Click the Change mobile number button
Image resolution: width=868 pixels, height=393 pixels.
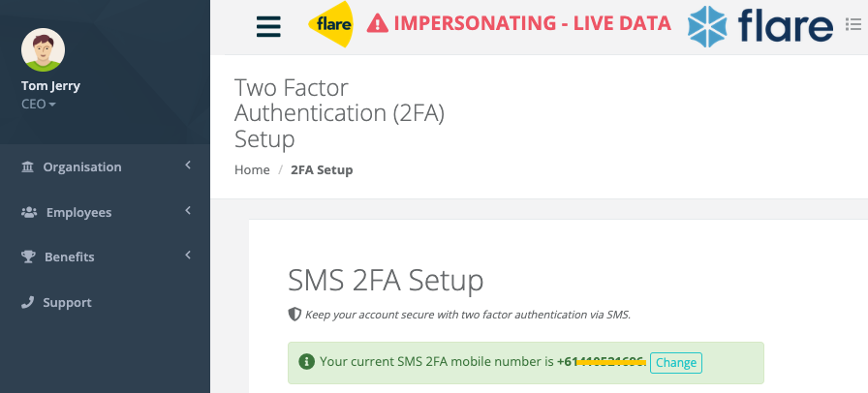point(676,363)
